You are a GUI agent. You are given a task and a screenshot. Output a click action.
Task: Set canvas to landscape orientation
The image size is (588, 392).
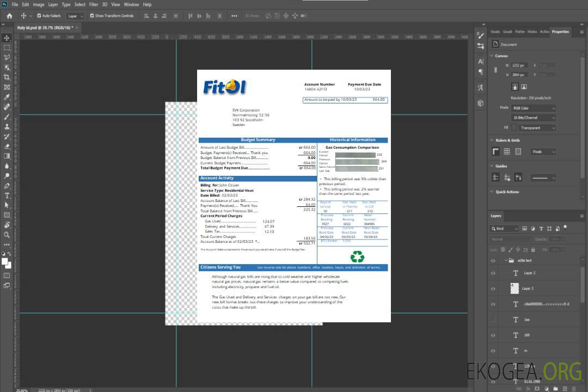click(x=524, y=87)
